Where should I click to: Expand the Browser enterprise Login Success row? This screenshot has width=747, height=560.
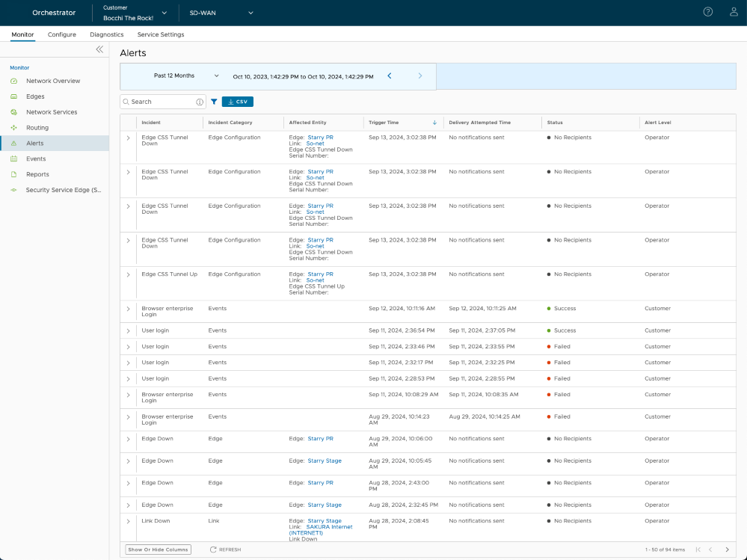[128, 309]
